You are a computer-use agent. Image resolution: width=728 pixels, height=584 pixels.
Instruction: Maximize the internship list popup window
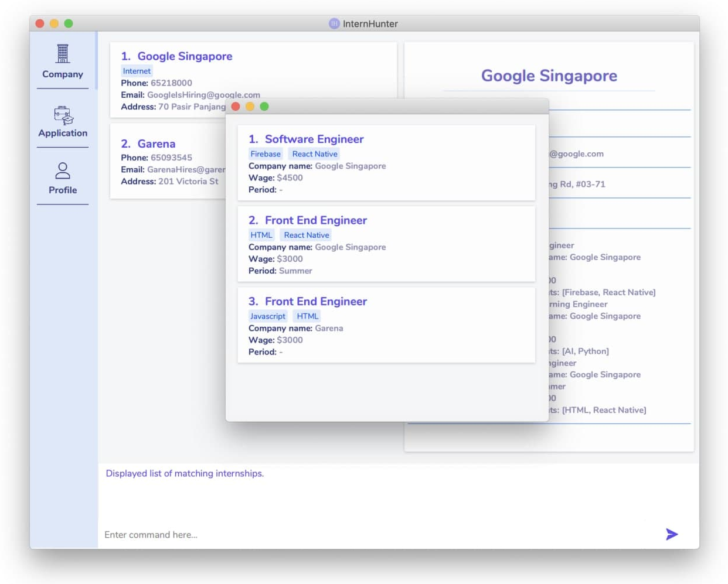264,107
